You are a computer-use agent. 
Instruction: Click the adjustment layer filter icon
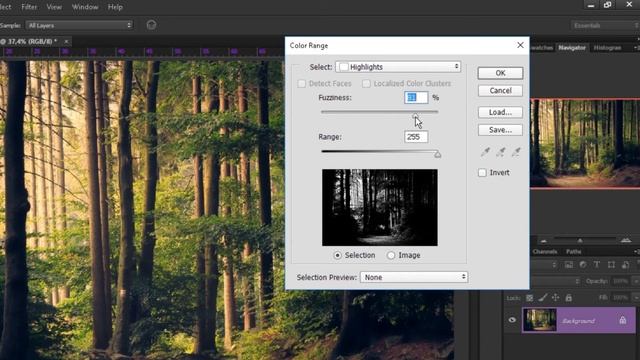583,264
